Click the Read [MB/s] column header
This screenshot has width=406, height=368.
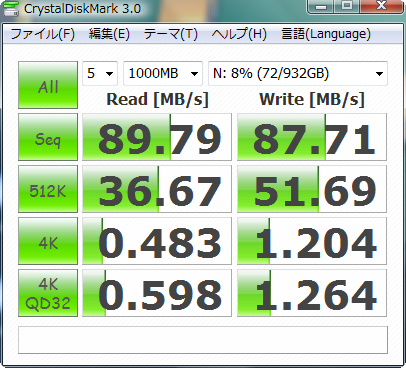pyautogui.click(x=157, y=99)
